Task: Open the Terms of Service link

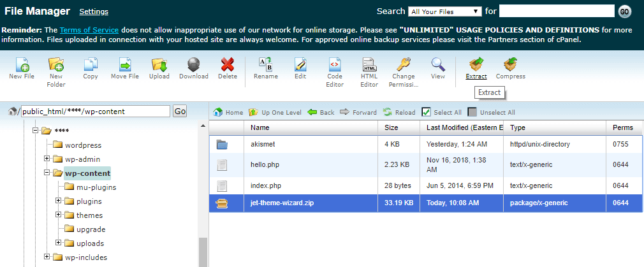Action: (89, 30)
